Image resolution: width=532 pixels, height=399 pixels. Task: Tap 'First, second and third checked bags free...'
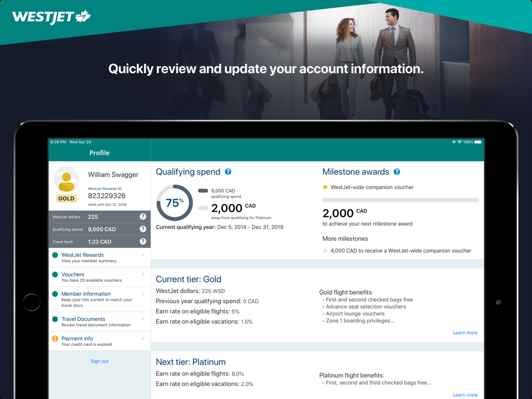[x=377, y=383]
